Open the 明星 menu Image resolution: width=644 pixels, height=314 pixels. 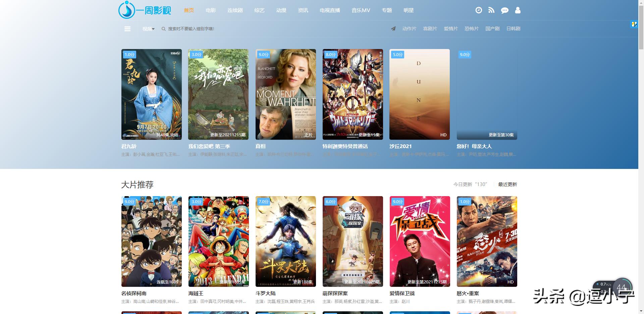[409, 10]
